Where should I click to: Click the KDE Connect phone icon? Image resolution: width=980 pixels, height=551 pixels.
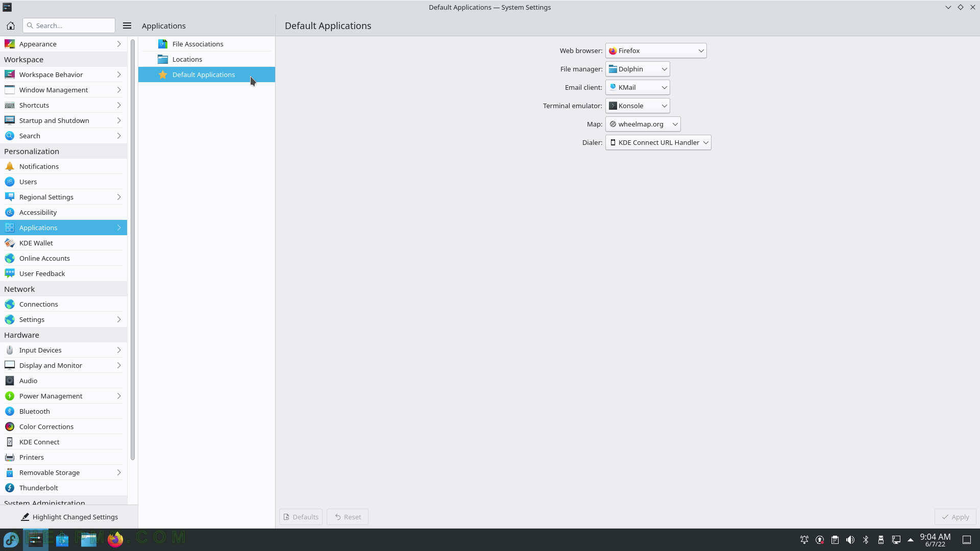[10, 442]
